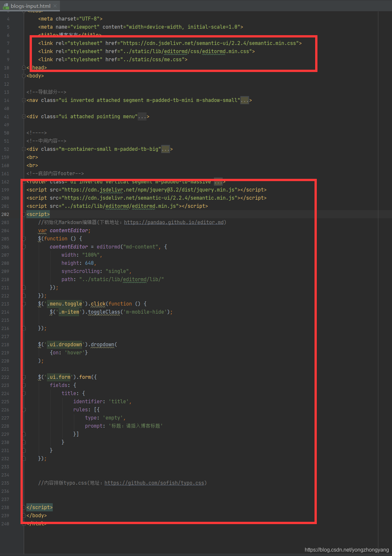Image resolution: width=392 pixels, height=556 pixels.
Task: Click the footer comment on line 161
Action: click(x=55, y=174)
